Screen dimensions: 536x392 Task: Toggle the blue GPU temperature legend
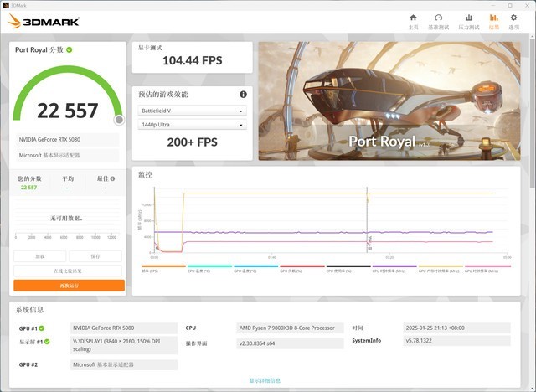coord(255,268)
